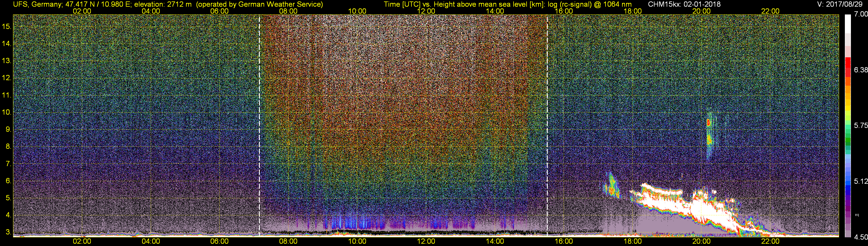
Task: Click the 04:00 label on the bottom time axis
Action: pyautogui.click(x=151, y=241)
